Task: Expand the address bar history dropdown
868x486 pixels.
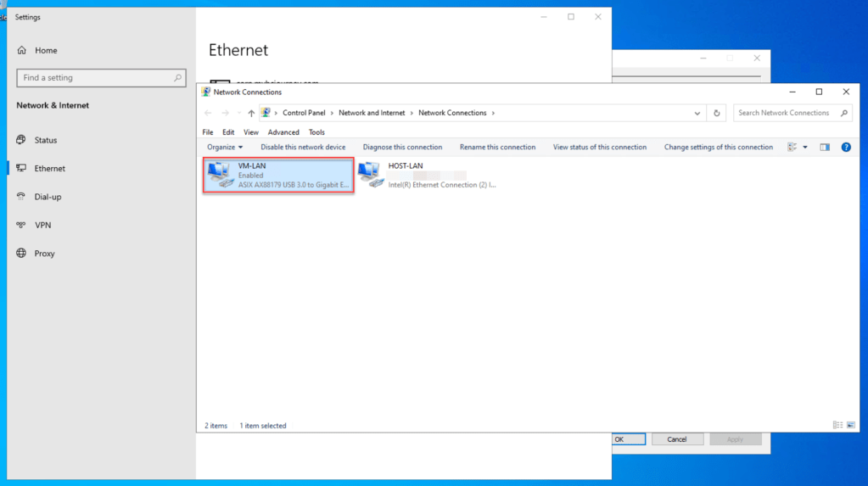Action: click(697, 113)
